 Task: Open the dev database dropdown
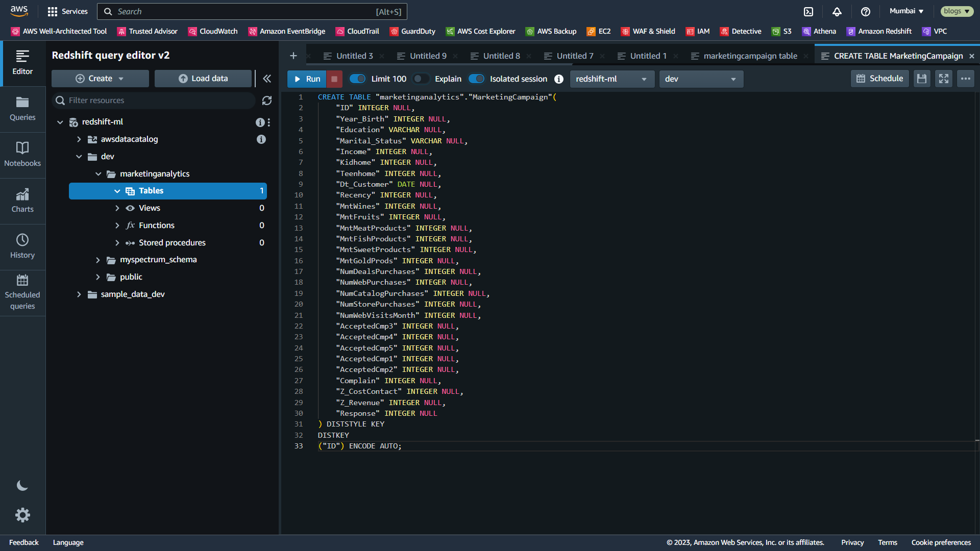700,79
